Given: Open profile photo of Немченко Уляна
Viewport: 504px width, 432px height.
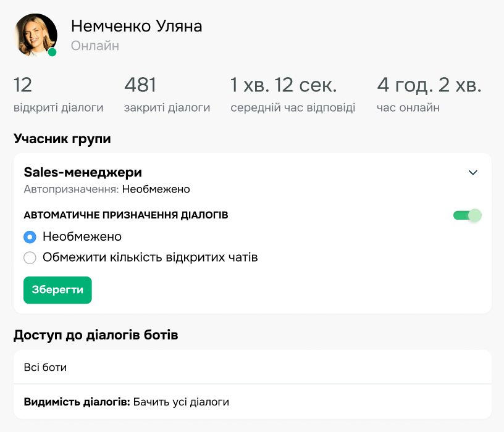Looking at the screenshot, I should [34, 34].
